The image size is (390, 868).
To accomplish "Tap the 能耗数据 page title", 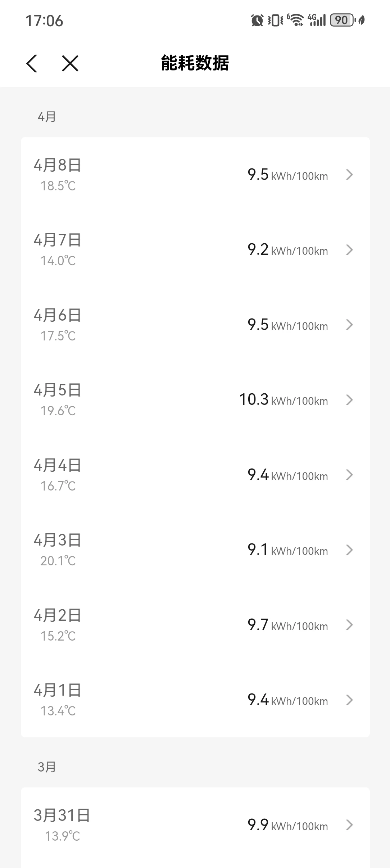I will coord(195,63).
